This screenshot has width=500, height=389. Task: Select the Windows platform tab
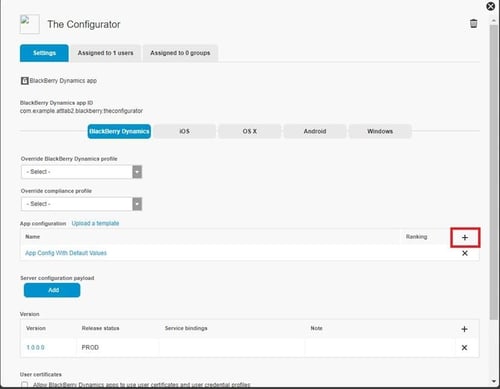[380, 131]
